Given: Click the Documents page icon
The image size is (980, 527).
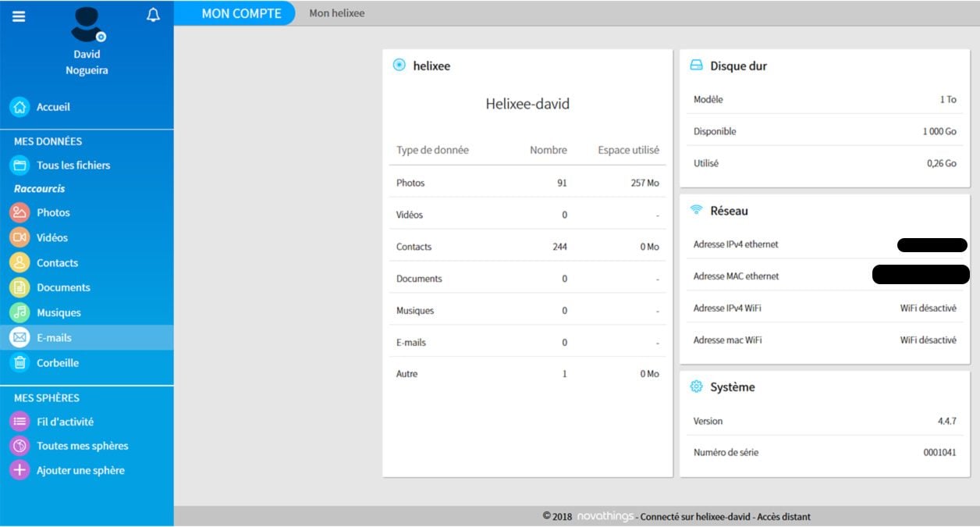Looking at the screenshot, I should (20, 287).
